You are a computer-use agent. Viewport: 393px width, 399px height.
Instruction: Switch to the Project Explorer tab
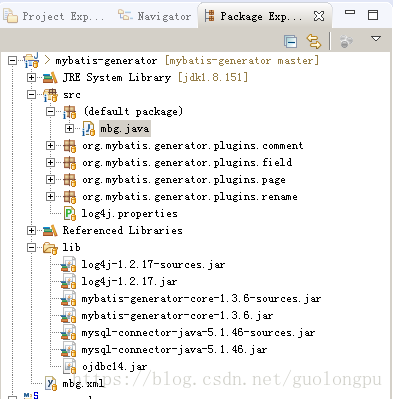54,16
